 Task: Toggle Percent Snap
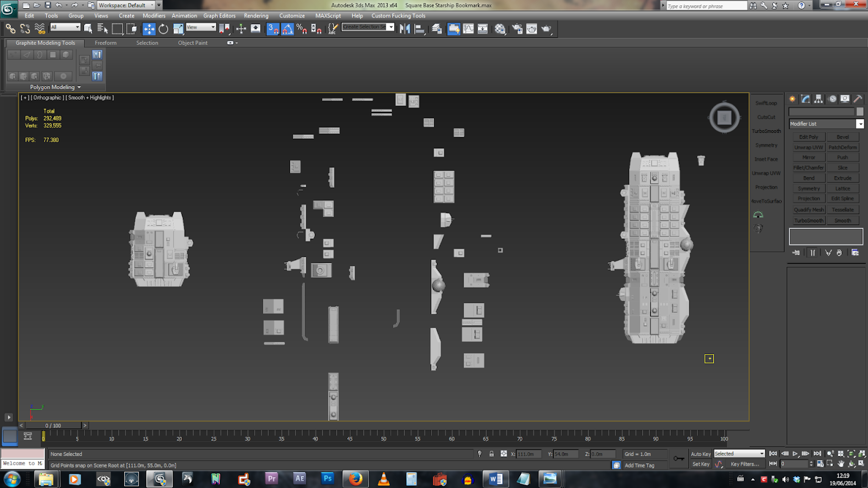[x=302, y=29]
